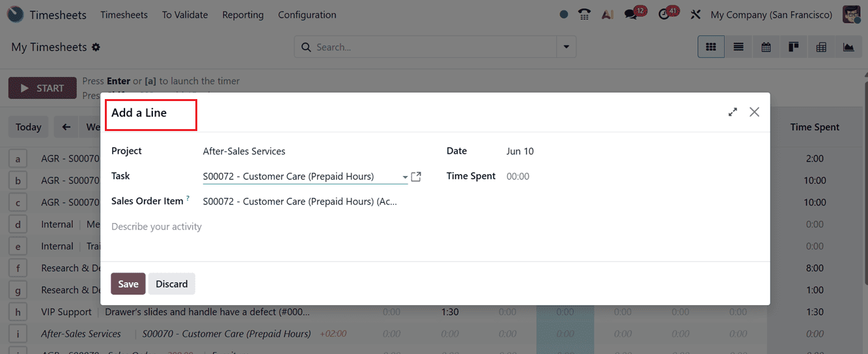Click the 'a' row timer shortcut button

(x=18, y=158)
